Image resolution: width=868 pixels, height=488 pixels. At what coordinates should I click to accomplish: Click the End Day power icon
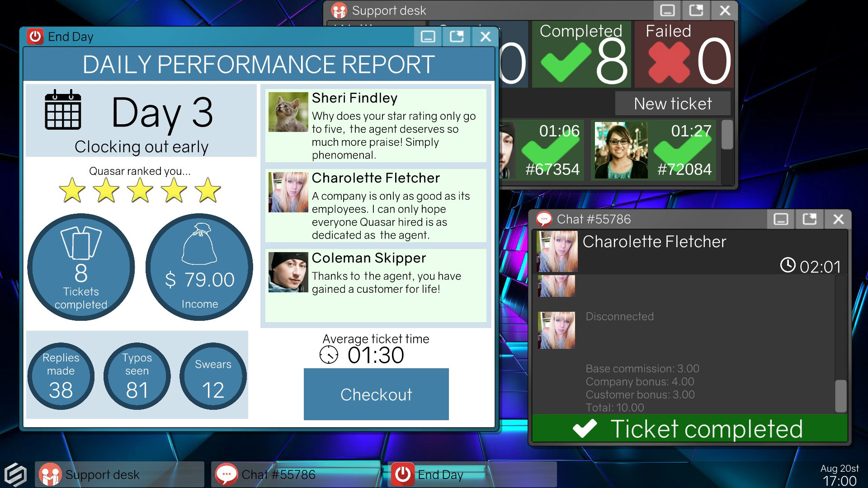click(x=34, y=37)
